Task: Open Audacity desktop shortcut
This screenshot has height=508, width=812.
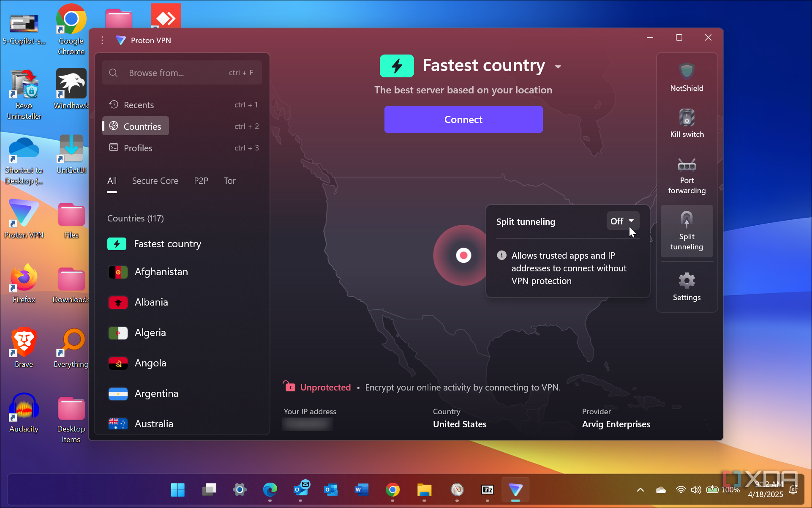Action: pos(24,413)
